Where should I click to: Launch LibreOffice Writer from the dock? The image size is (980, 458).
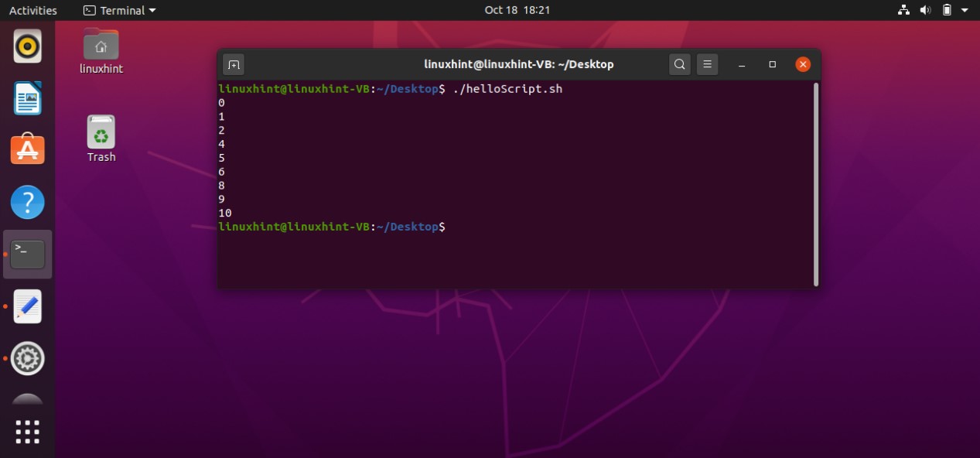point(28,98)
